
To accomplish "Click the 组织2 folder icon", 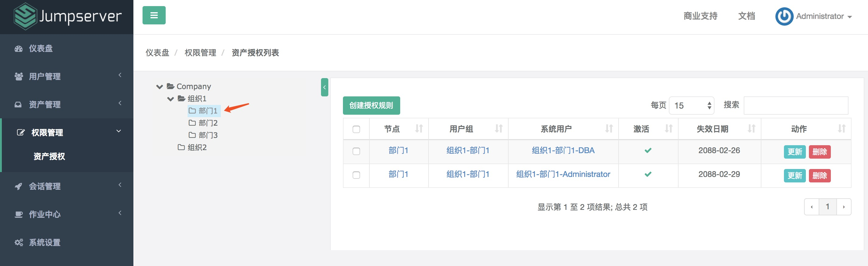I will pos(181,147).
